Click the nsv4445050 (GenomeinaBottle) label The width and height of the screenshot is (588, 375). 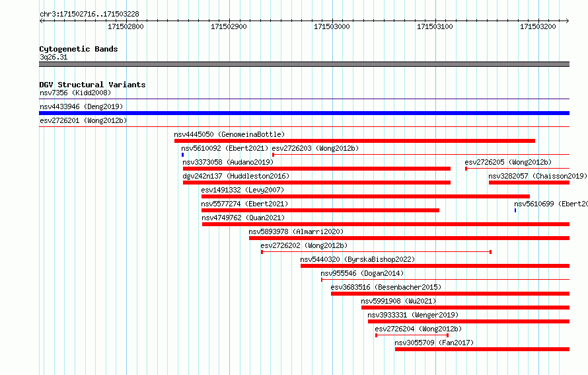point(229,134)
